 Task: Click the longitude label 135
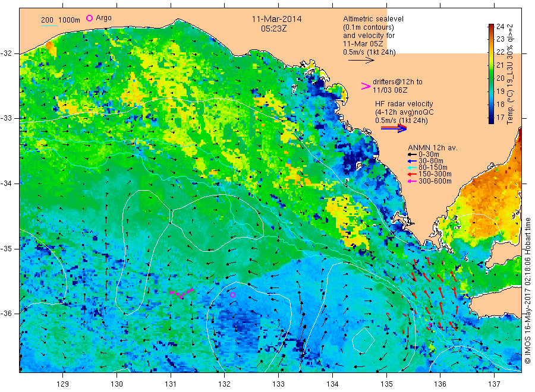click(386, 384)
